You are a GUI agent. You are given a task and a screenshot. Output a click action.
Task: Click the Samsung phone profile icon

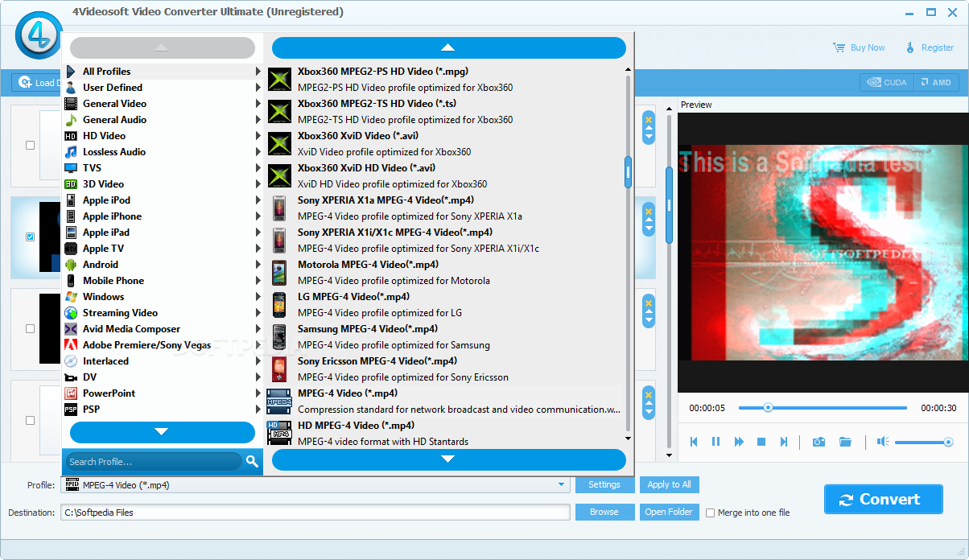pos(279,336)
